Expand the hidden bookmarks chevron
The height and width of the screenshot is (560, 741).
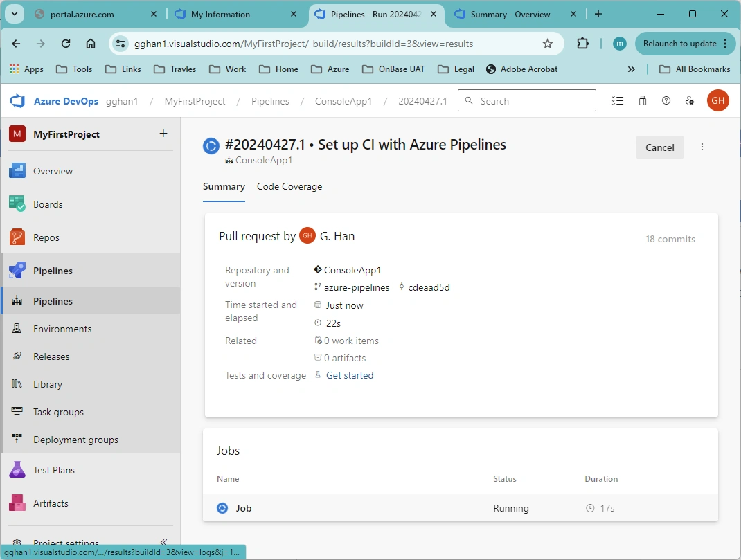coord(632,69)
